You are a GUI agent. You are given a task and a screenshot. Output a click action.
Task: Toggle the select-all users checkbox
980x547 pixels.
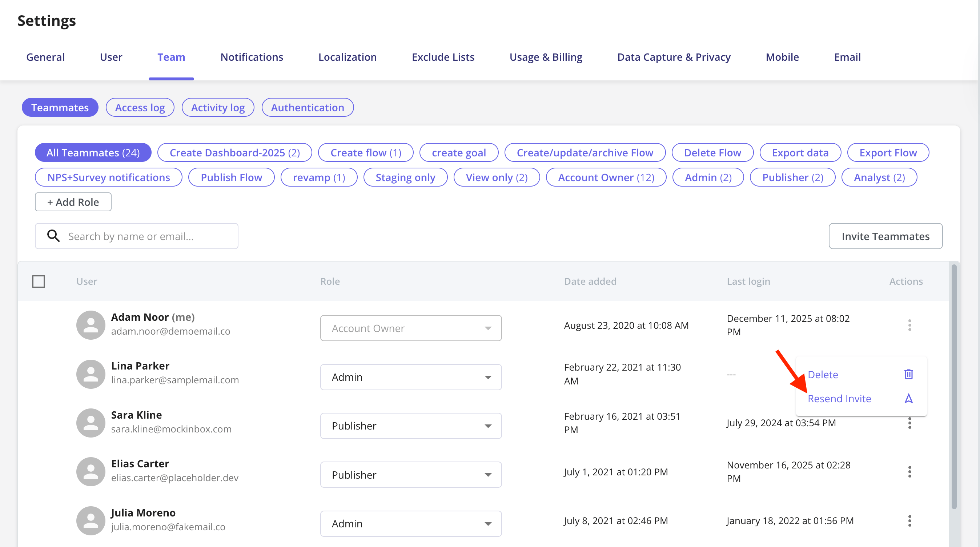pyautogui.click(x=39, y=281)
